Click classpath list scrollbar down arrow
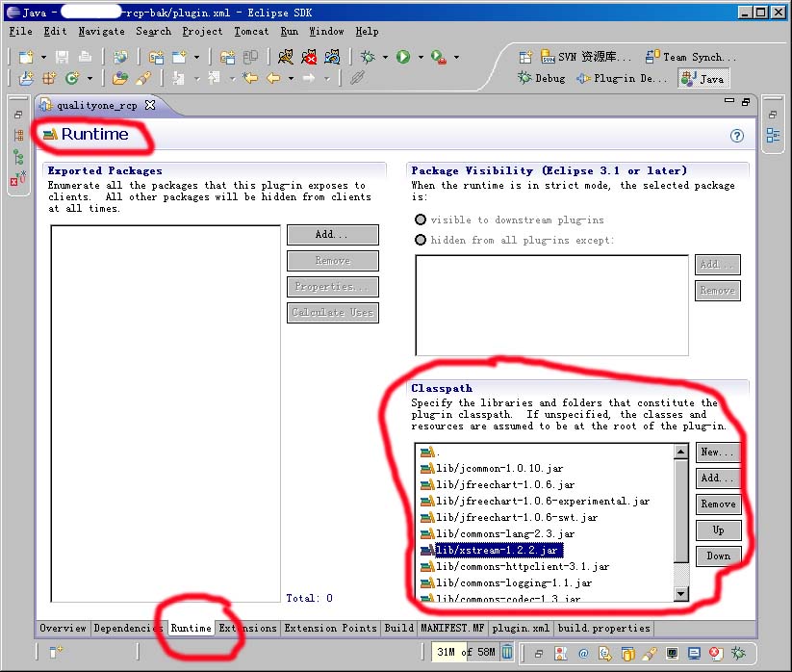Image resolution: width=792 pixels, height=672 pixels. click(x=681, y=594)
